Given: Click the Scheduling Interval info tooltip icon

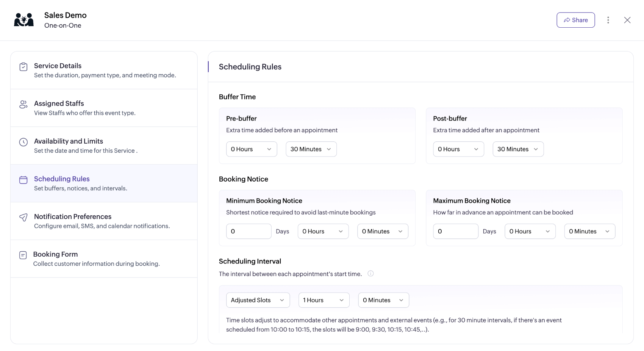Looking at the screenshot, I should (370, 273).
